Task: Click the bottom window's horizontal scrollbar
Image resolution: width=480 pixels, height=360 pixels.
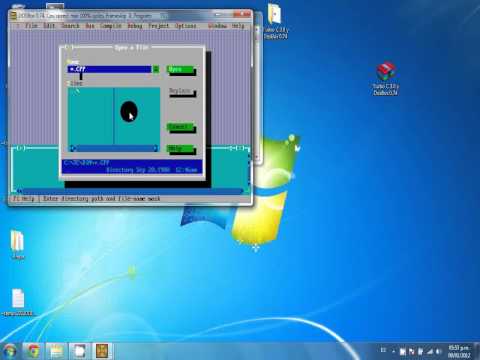Action: (x=131, y=191)
